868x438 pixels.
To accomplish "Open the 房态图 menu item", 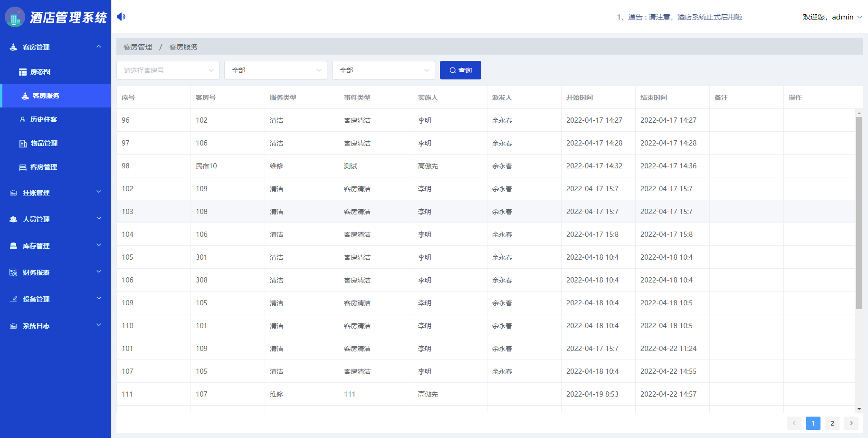I will [x=56, y=72].
